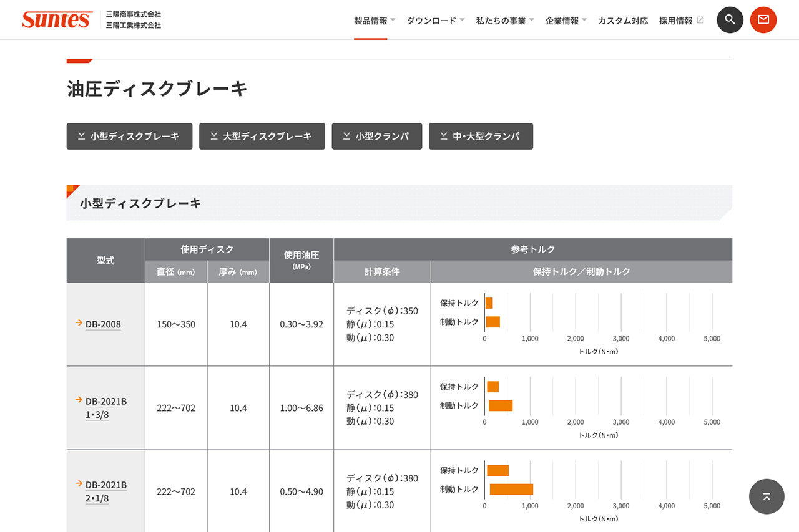This screenshot has width=799, height=532.
Task: Open the DB-2021B 2•1/8 model link
Action: [x=106, y=491]
